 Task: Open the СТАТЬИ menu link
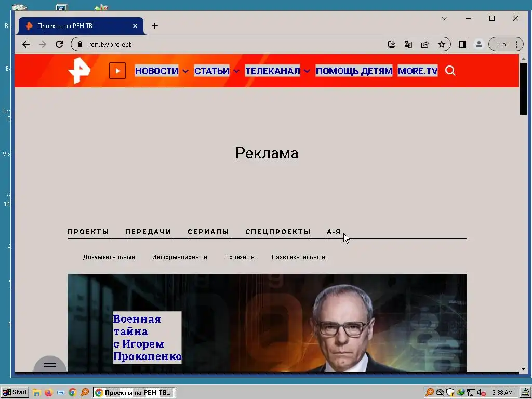(x=212, y=71)
